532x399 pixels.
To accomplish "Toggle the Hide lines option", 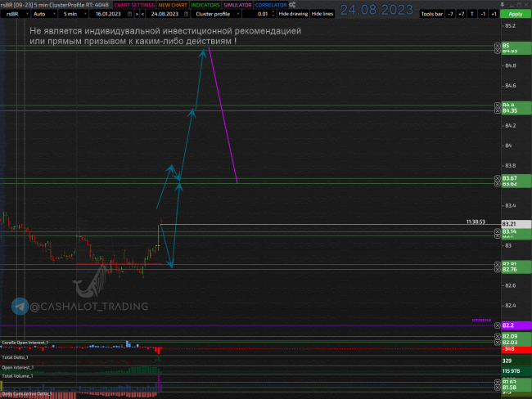I will coord(322,14).
